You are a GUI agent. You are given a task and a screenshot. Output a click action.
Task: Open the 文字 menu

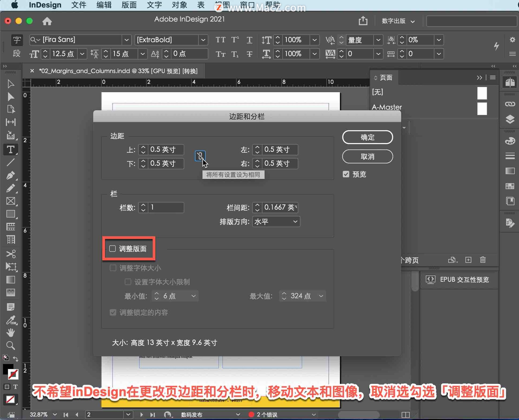pos(154,5)
